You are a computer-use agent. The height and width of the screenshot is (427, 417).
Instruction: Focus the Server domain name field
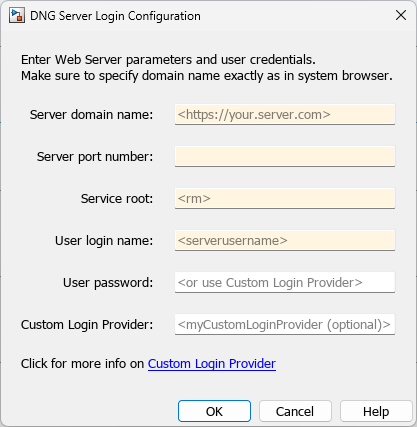[285, 114]
